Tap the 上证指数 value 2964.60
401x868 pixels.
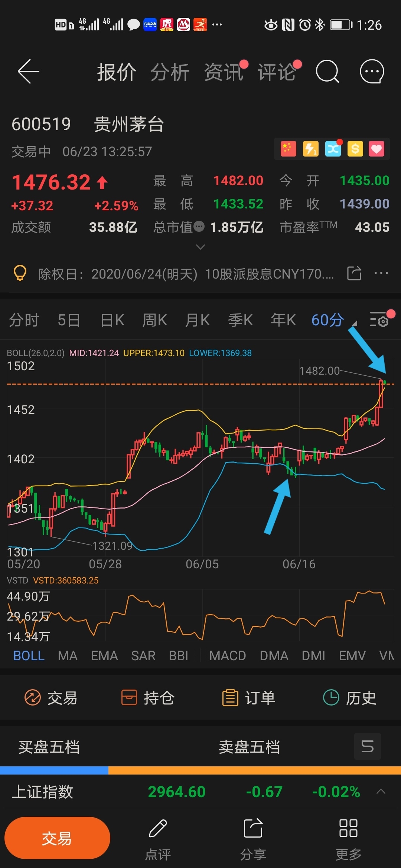pos(177,792)
